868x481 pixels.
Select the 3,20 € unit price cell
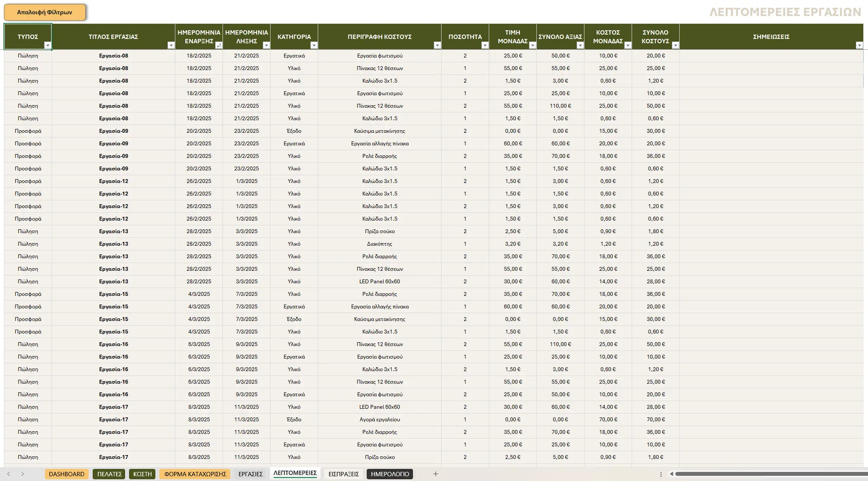pos(513,244)
